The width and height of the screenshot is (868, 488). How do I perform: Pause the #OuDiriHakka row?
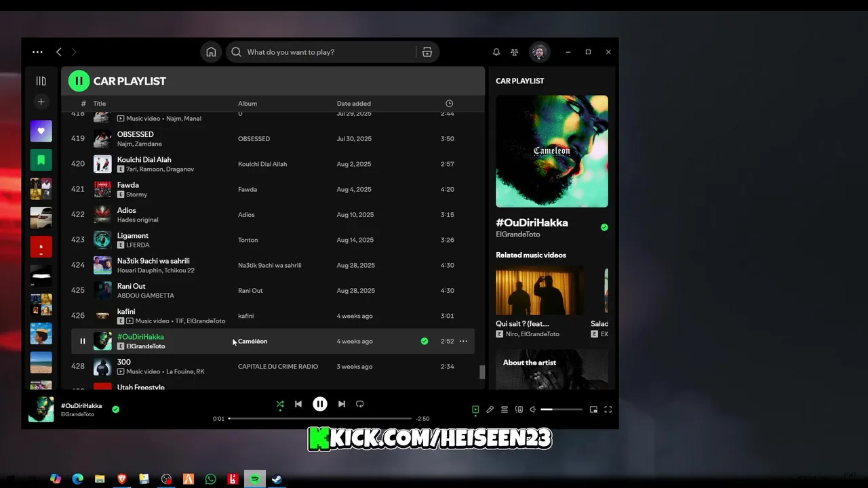pos(83,342)
